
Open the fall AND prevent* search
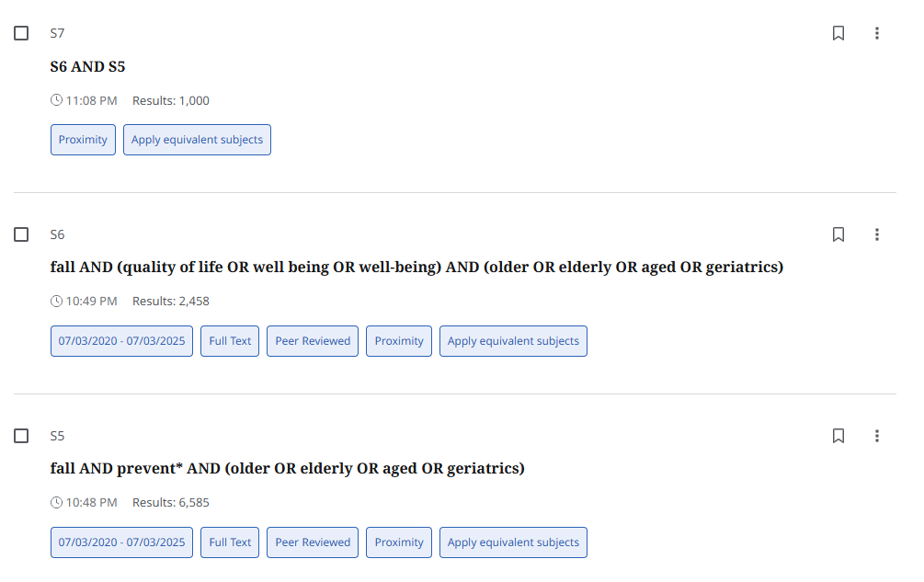(x=287, y=469)
